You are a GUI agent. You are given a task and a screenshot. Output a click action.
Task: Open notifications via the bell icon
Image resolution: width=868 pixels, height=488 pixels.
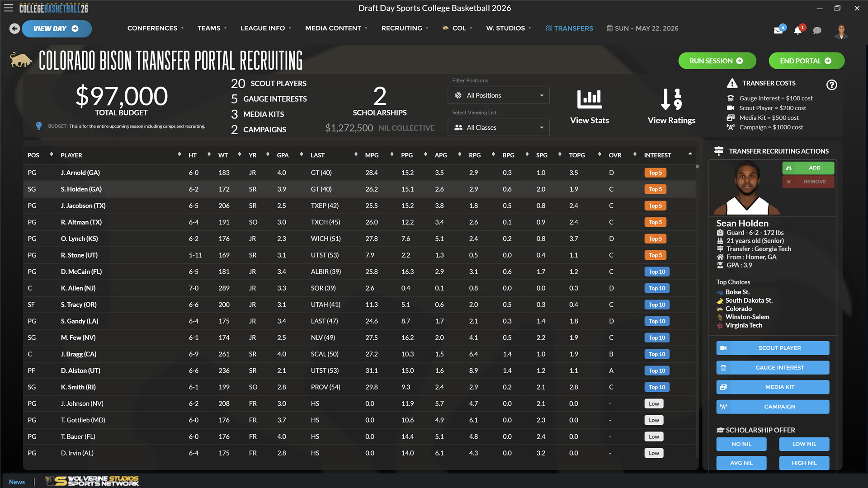(797, 31)
